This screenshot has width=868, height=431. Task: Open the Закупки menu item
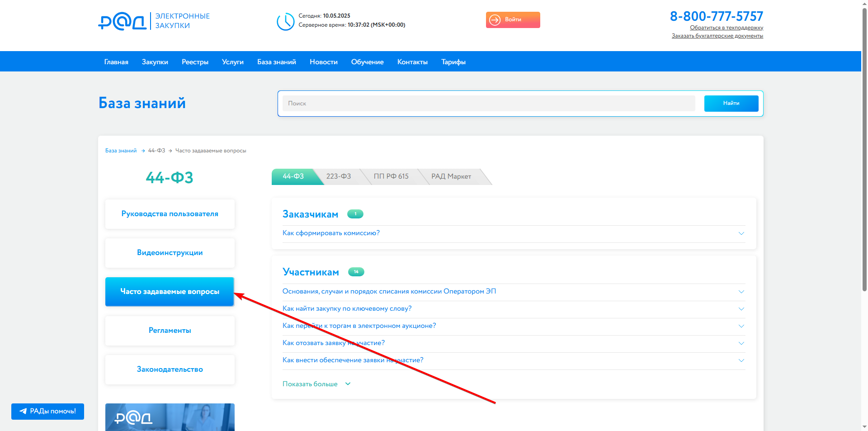pyautogui.click(x=155, y=62)
